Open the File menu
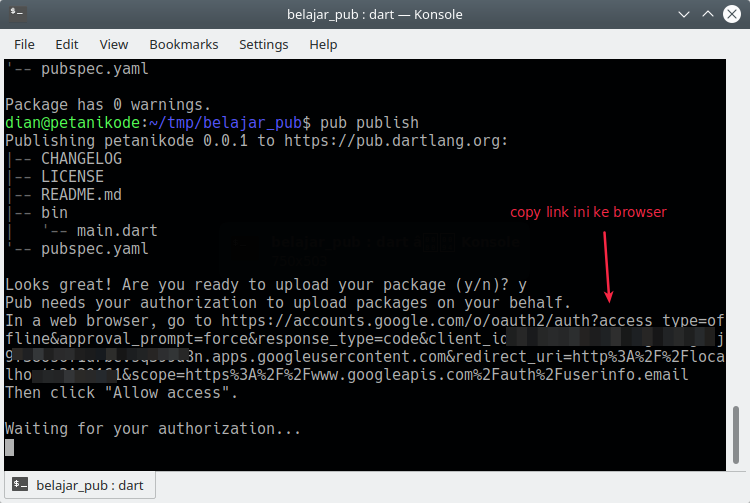The image size is (750, 503). (24, 44)
